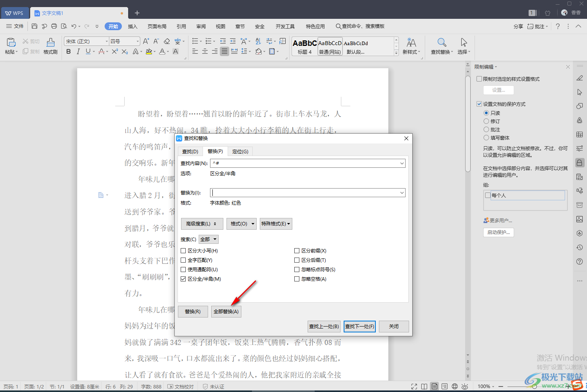
Task: Click the Save icon in quick toolbar
Action: coord(34,26)
